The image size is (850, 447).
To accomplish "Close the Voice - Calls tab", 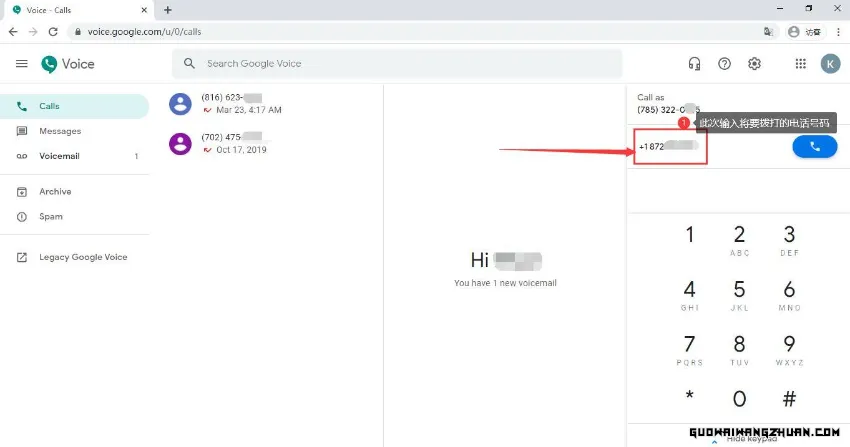I will pos(144,10).
